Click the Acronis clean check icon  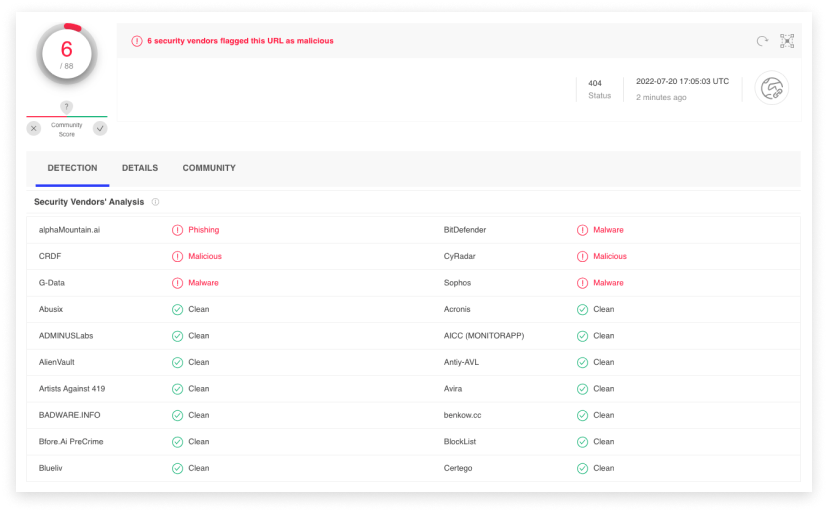coord(582,309)
